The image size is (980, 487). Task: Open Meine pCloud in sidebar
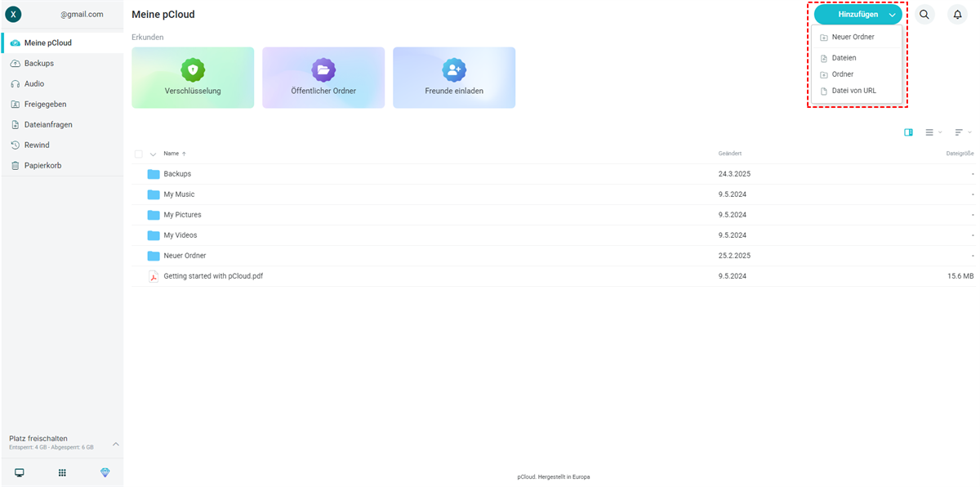point(62,42)
